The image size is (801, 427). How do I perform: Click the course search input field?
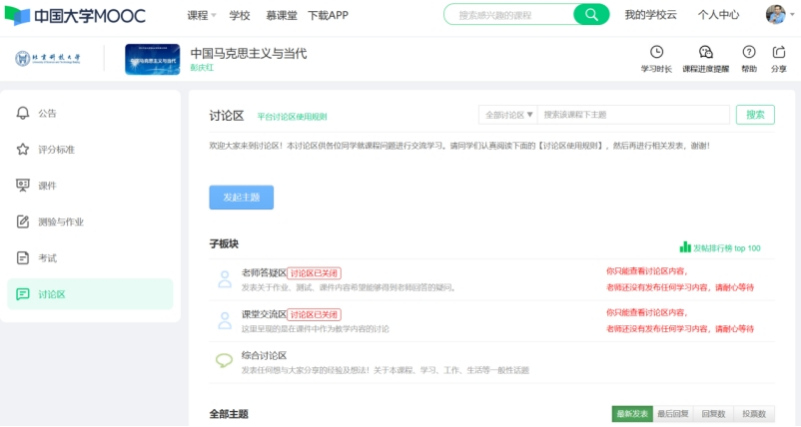coord(510,15)
